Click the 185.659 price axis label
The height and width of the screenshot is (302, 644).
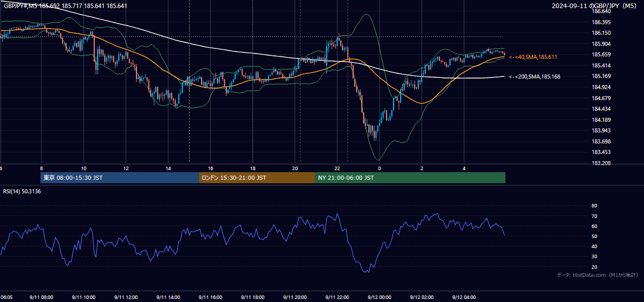[601, 55]
